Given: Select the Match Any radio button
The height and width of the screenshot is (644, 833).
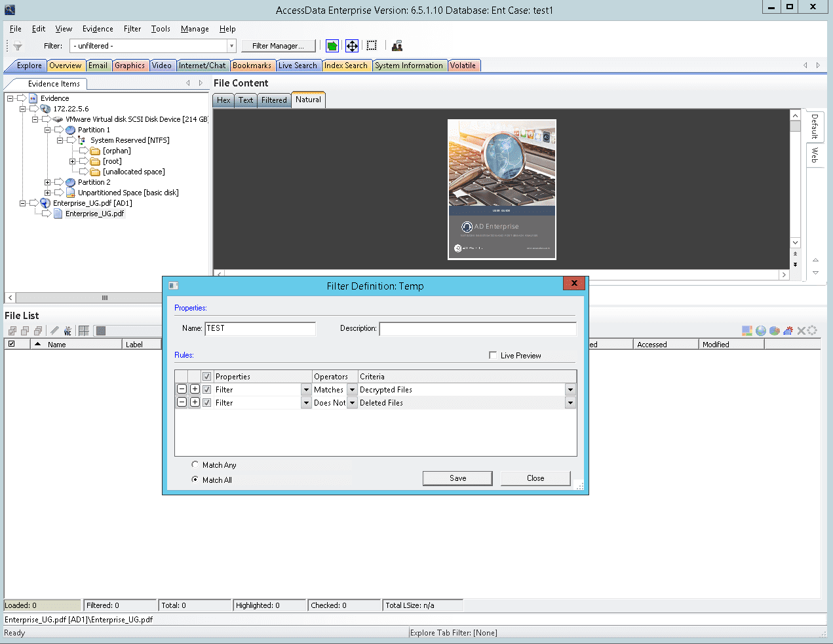Looking at the screenshot, I should click(x=195, y=464).
